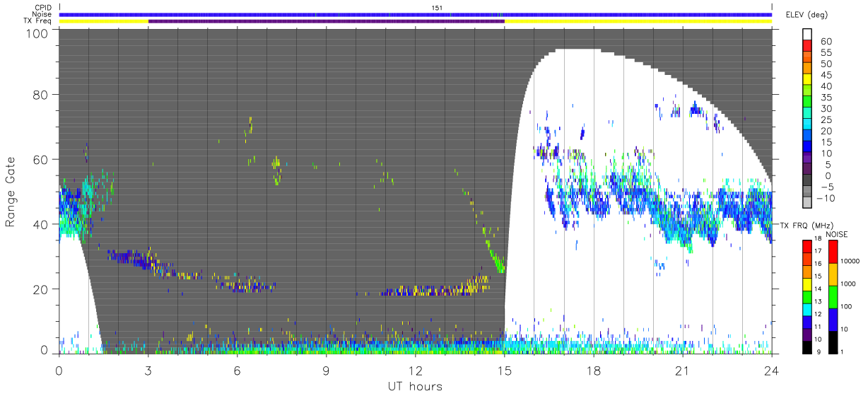Select the blue Noise bar above the plot
This screenshot has height=401, width=868.
(416, 14)
